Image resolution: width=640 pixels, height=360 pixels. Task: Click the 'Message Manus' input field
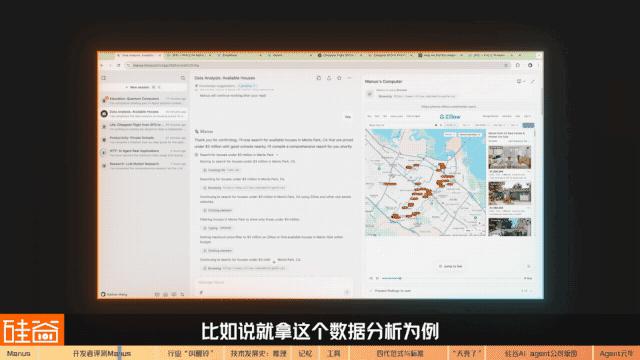coord(273,282)
